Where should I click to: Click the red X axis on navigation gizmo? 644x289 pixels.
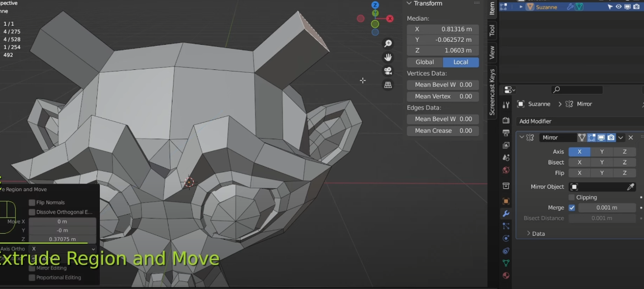pos(390,18)
